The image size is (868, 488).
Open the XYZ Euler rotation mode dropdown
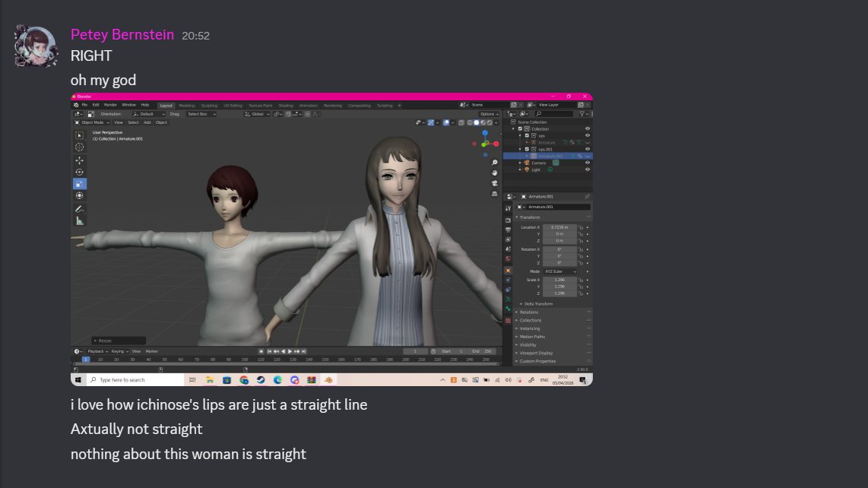560,271
